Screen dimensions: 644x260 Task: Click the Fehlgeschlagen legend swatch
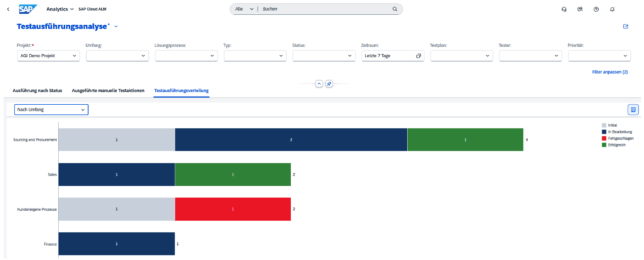point(604,138)
